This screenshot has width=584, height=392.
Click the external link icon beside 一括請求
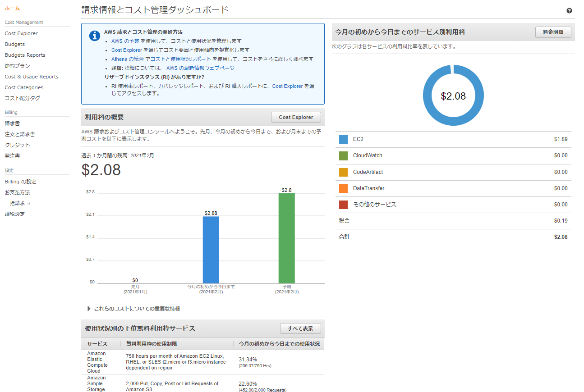[x=29, y=204]
